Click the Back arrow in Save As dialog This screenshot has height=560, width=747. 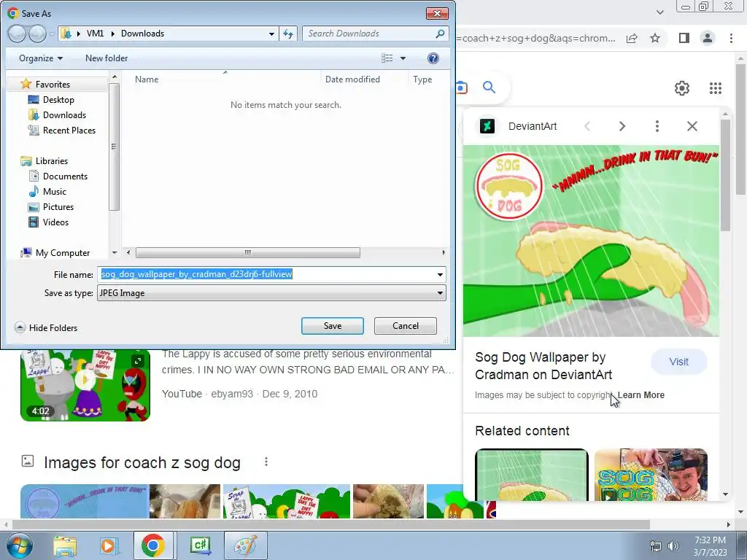tap(17, 34)
